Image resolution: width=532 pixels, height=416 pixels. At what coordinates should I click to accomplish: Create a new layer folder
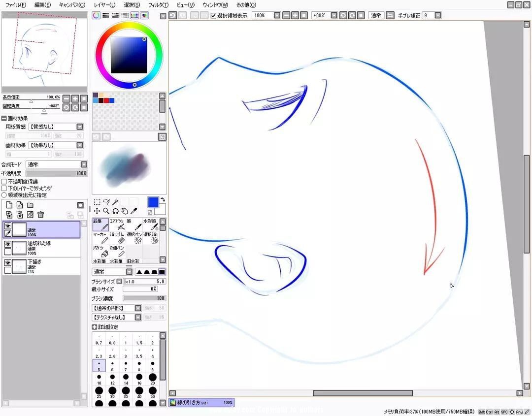[30, 205]
